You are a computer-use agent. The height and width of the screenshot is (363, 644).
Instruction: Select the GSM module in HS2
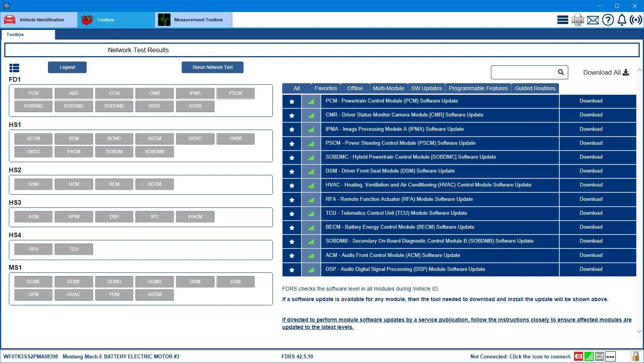(34, 184)
